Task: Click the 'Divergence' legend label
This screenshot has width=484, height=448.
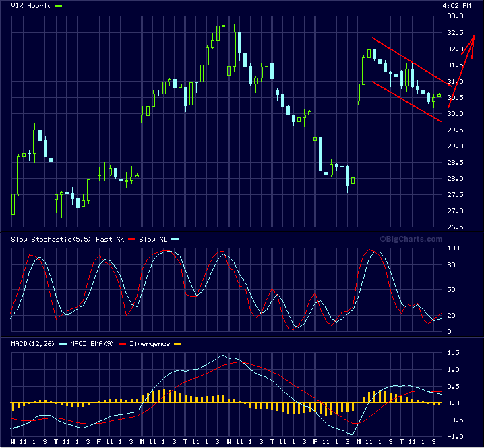Action: (150, 344)
